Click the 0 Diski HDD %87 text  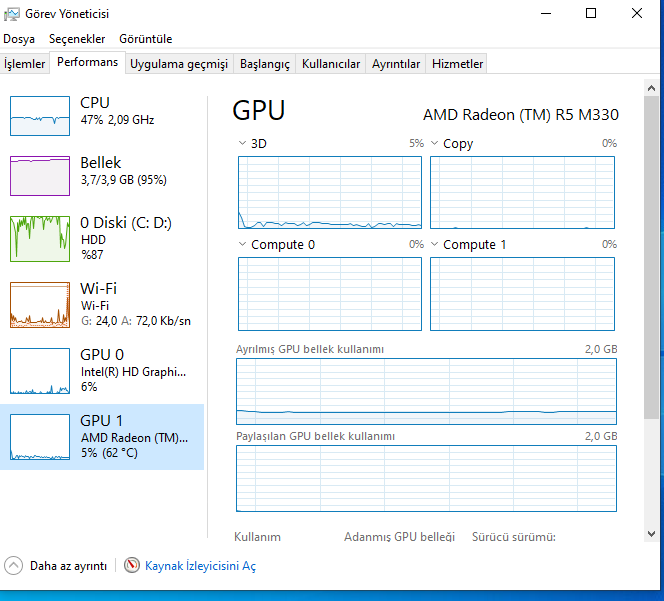click(x=126, y=238)
